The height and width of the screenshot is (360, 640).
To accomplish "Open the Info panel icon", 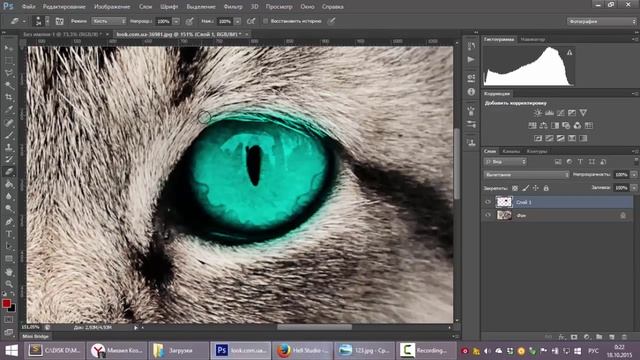I will 471,92.
